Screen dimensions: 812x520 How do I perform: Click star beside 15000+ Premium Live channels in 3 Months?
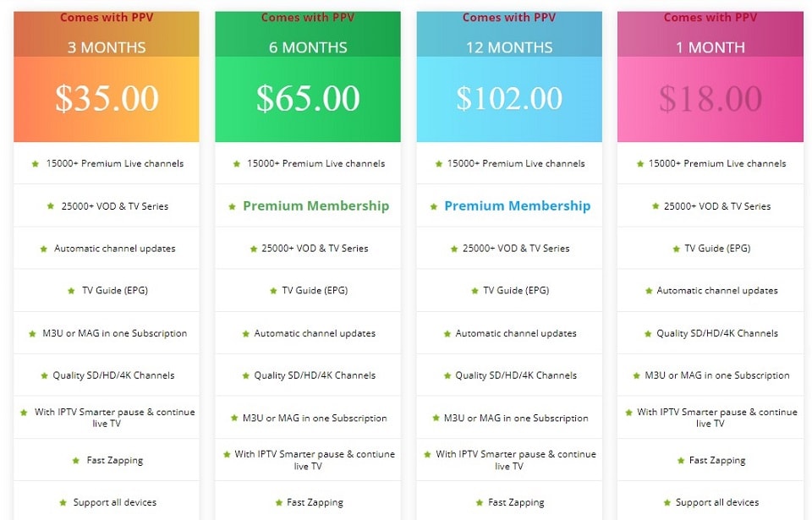click(36, 164)
